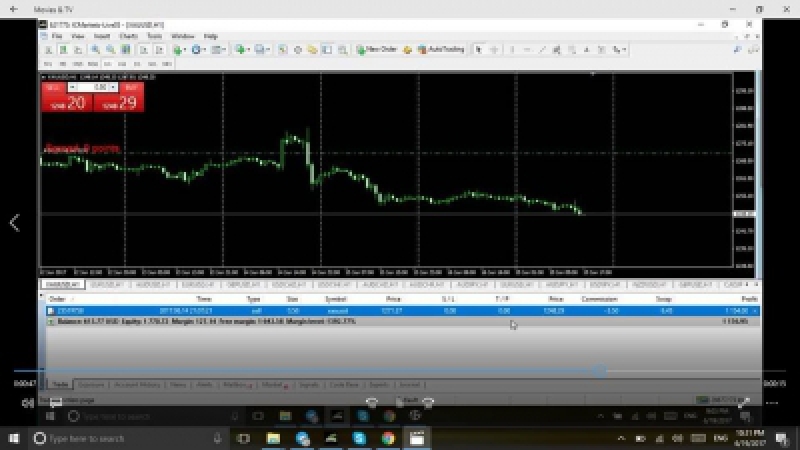
Task: Select the crosshair tool
Action: pos(494,50)
